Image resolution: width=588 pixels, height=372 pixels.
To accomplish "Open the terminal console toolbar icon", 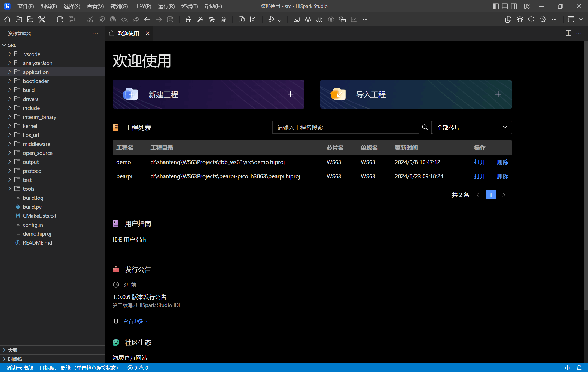I will coord(297,19).
